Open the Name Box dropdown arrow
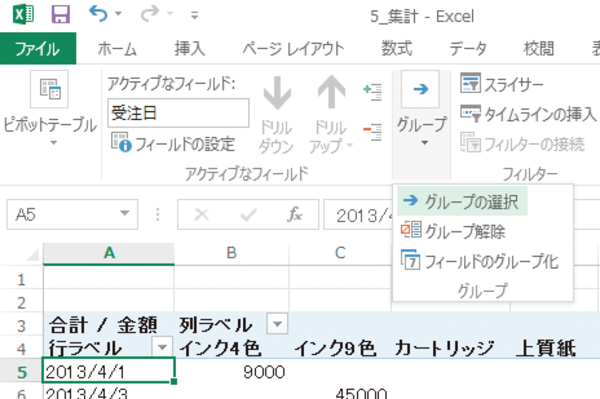Viewport: 600px width, 399px height. (124, 213)
